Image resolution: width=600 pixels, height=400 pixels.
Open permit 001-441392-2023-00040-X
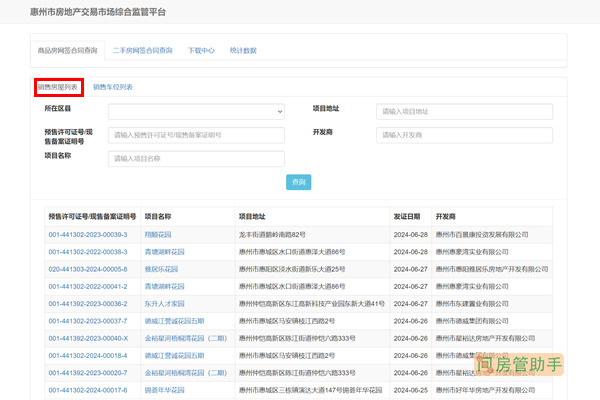[88, 338]
